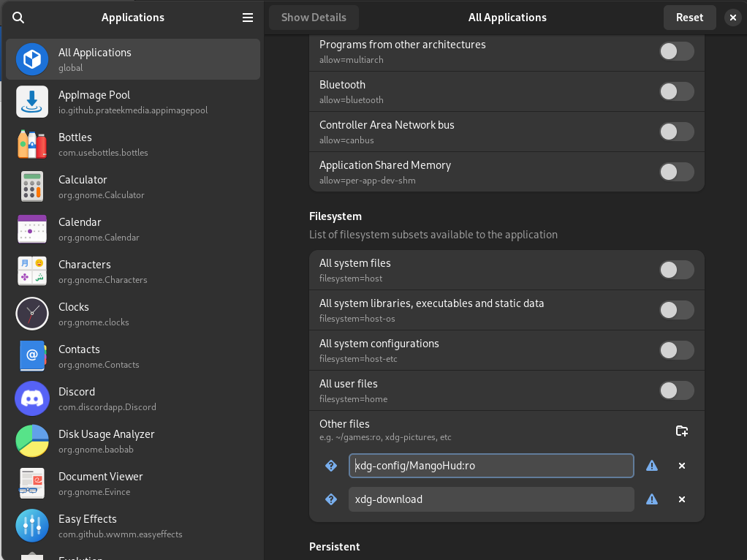The height and width of the screenshot is (560, 747).
Task: Open Bottles application permissions
Action: tap(132, 144)
